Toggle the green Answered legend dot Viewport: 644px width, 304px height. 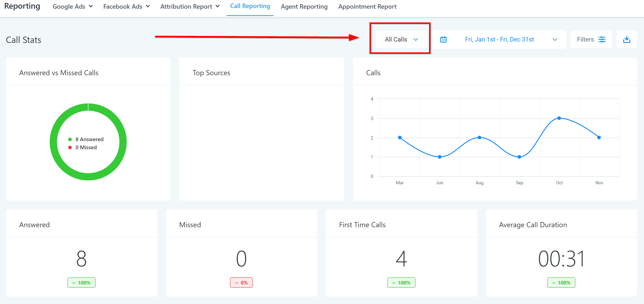[70, 139]
